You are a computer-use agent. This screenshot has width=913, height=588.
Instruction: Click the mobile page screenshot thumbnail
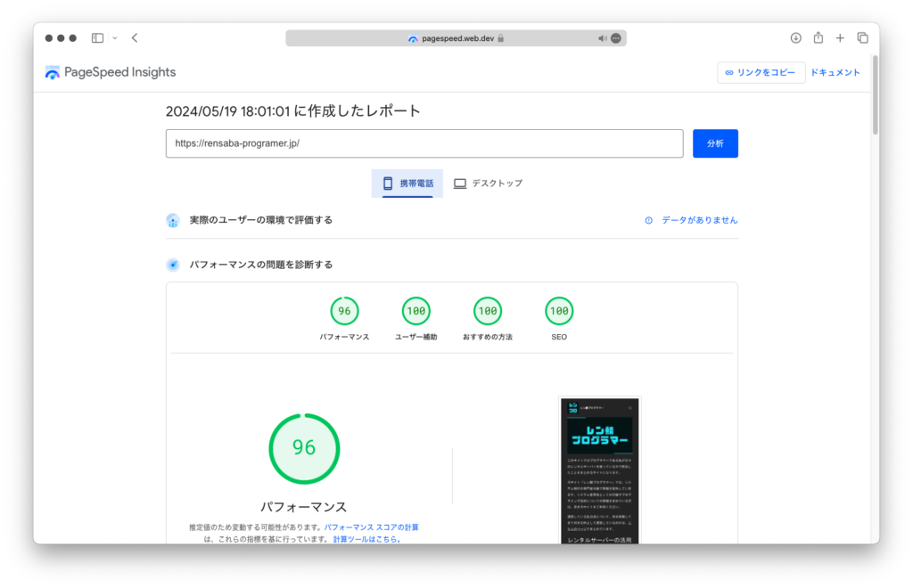[x=600, y=470]
